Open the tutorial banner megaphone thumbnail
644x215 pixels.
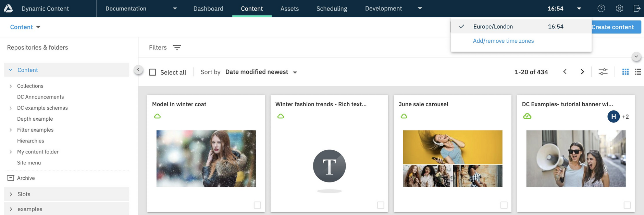tap(576, 159)
